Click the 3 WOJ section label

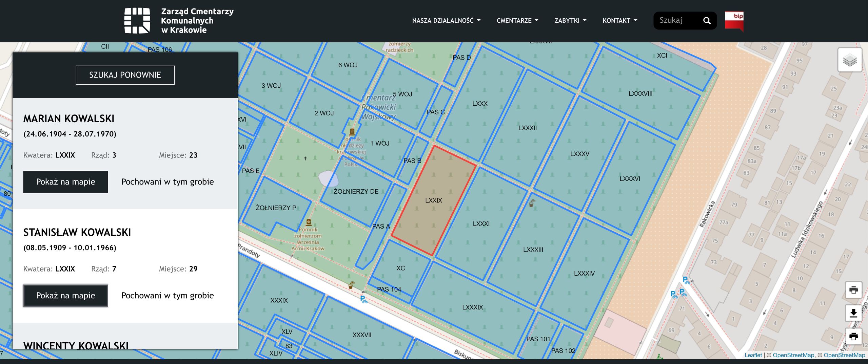(271, 86)
